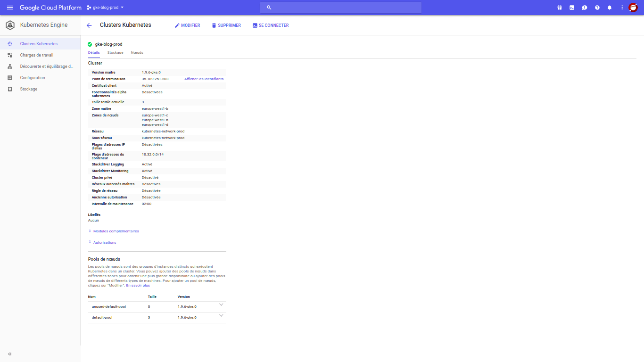Open the gke-blog-prod project selector dropdown
Image resolution: width=644 pixels, height=362 pixels.
[x=105, y=8]
